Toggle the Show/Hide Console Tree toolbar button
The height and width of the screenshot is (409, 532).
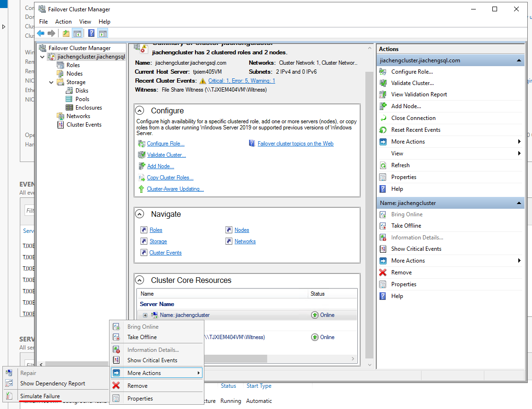coord(77,33)
